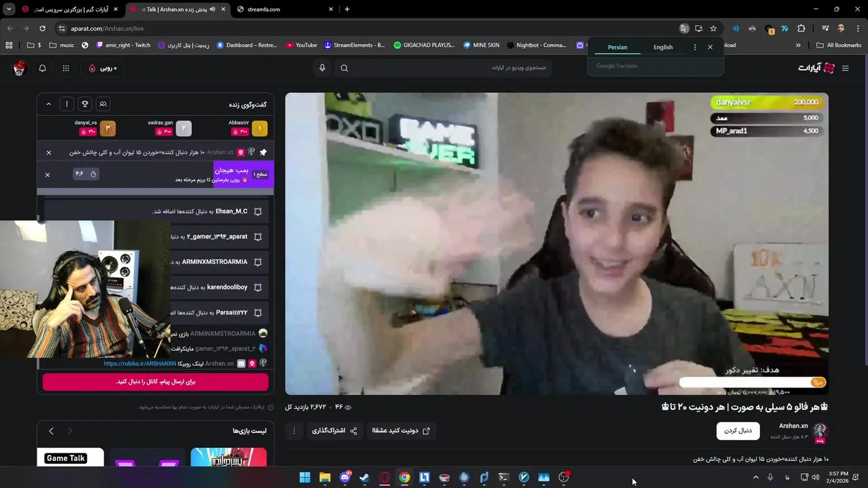The image size is (868, 488).
Task: Open the tab search dropdown
Action: tap(9, 9)
